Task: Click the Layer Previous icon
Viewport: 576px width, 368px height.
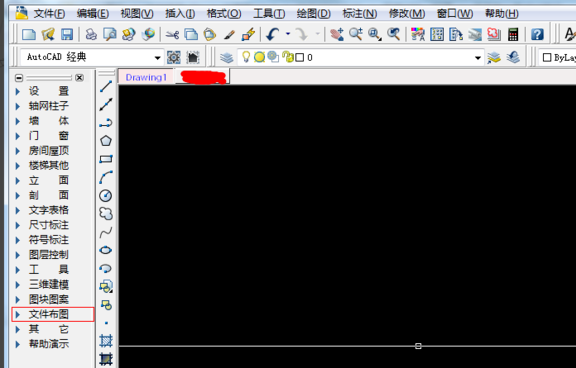Action: click(513, 57)
